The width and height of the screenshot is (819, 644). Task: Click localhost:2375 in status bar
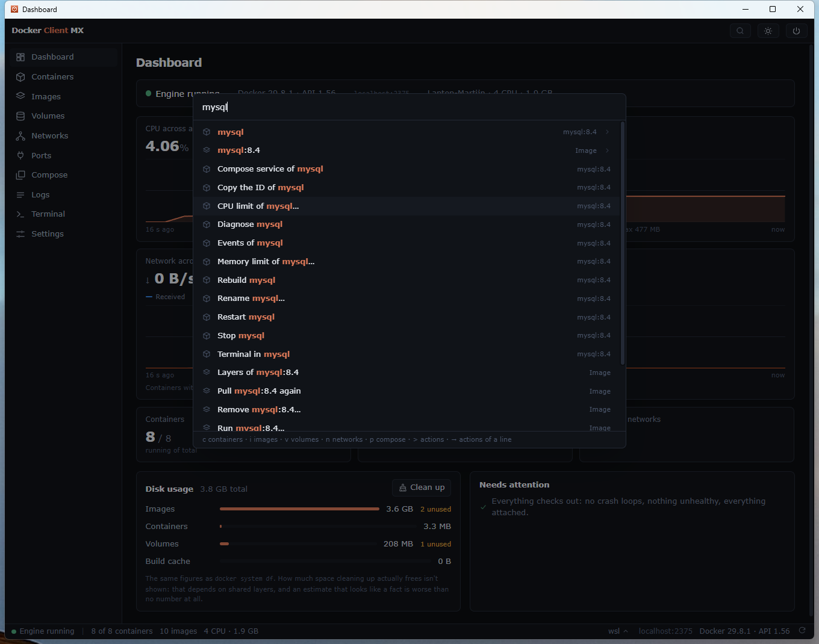click(x=665, y=631)
